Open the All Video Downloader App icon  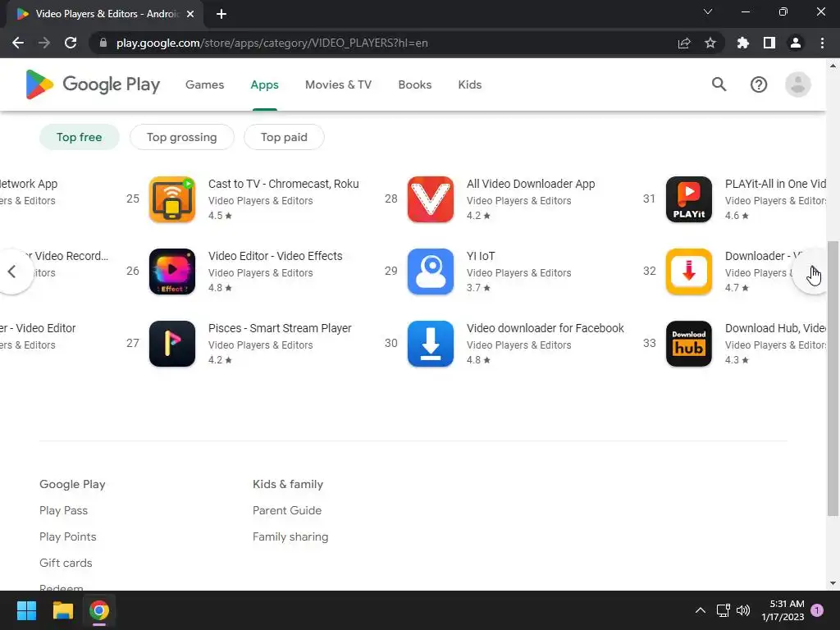point(430,199)
